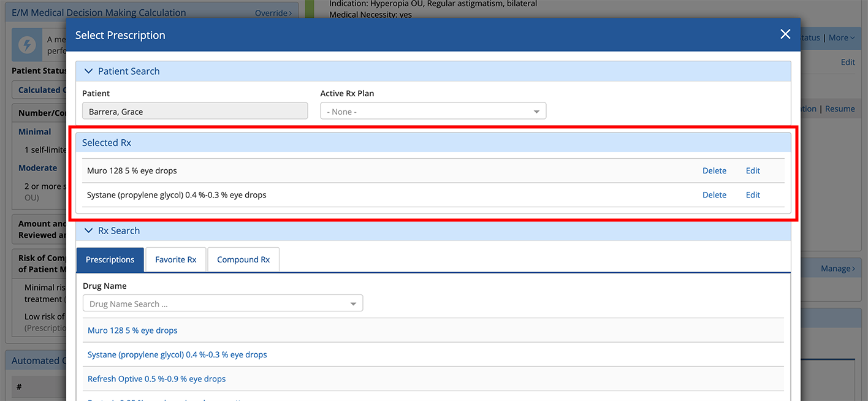Close the Select Prescription dialog
Screen dimensions: 868x401
pyautogui.click(x=785, y=34)
